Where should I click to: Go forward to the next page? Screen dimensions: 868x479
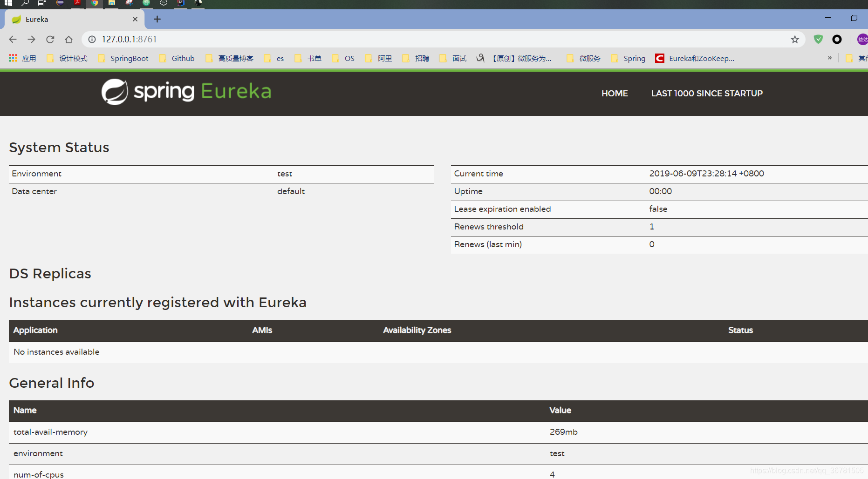pos(31,40)
